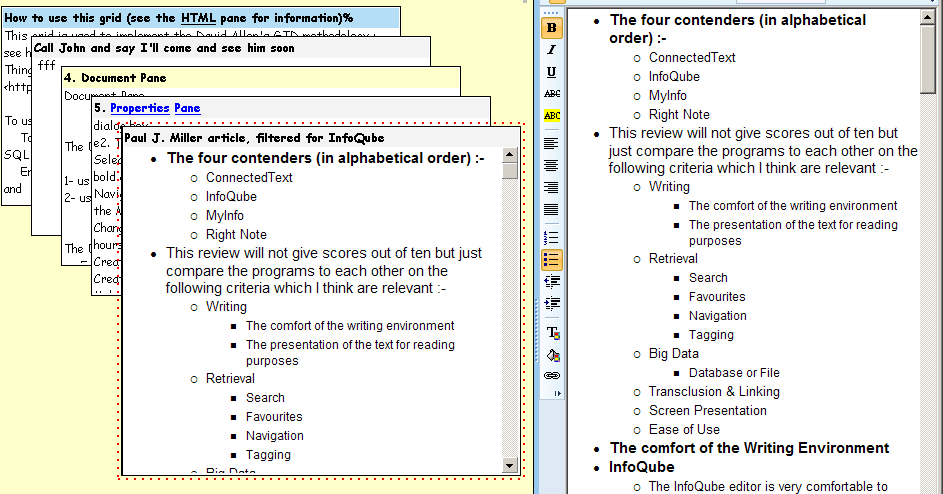Image resolution: width=943 pixels, height=494 pixels.
Task: Click 'Tagging' in the Paul Miller card
Action: click(268, 455)
